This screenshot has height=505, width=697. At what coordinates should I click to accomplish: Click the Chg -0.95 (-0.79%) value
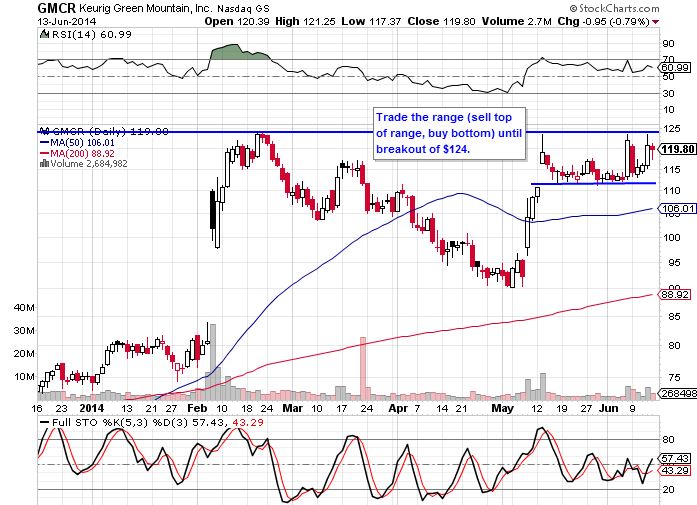point(604,21)
